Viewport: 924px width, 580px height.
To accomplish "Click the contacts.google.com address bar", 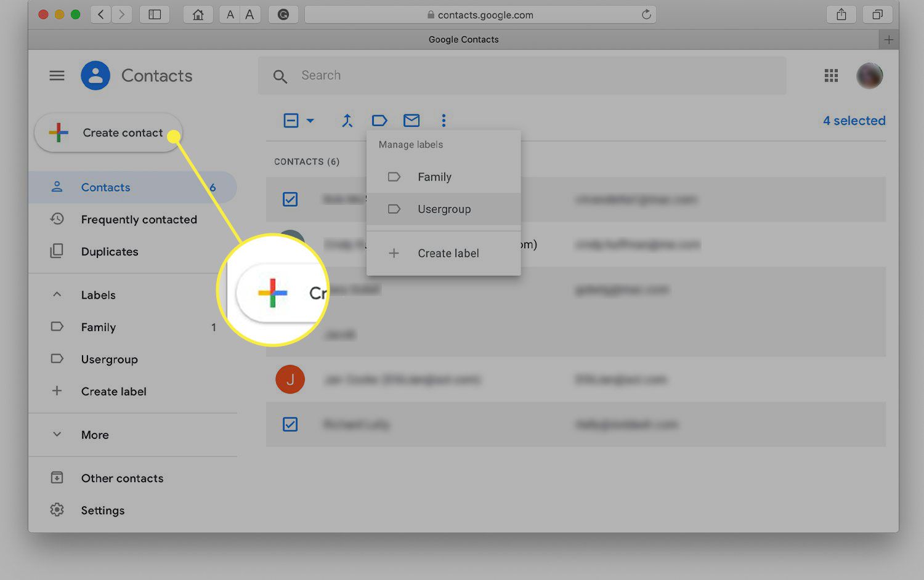I will (x=480, y=14).
